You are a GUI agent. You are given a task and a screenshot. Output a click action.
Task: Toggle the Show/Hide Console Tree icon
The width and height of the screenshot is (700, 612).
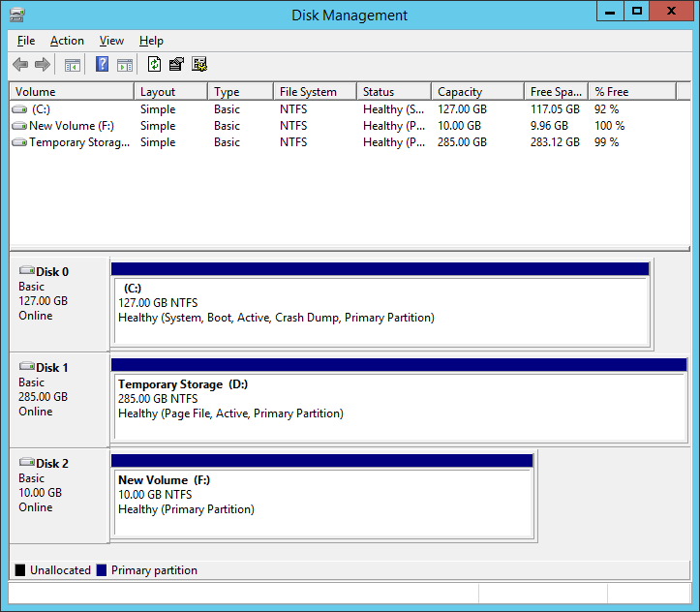(x=73, y=65)
